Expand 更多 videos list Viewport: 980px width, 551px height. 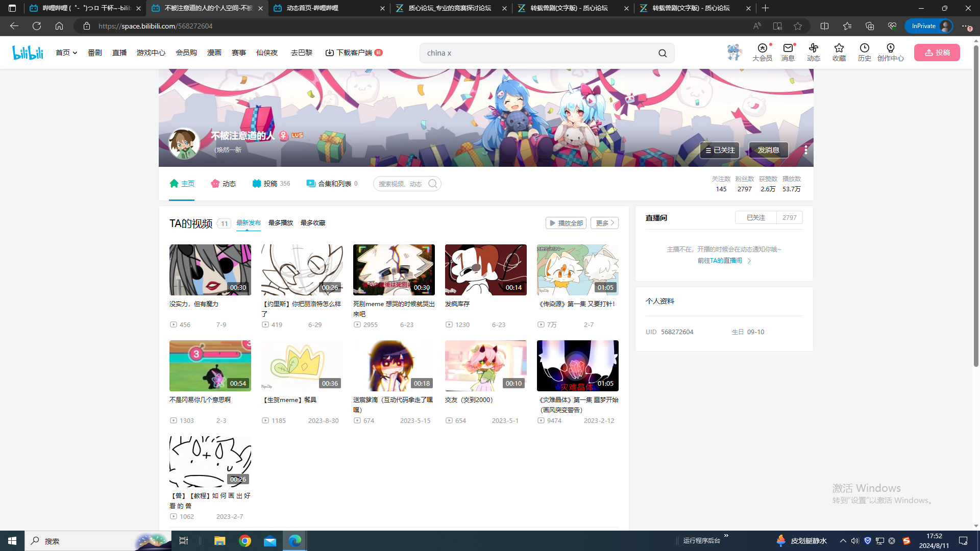pos(604,223)
